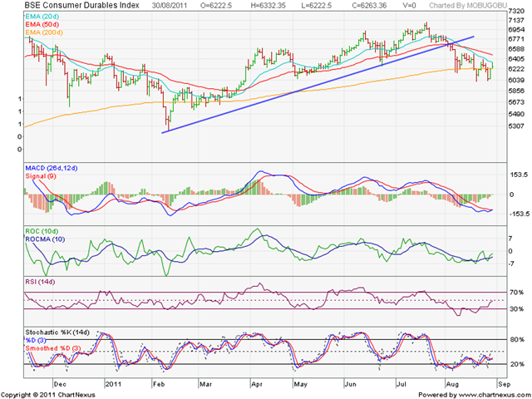This screenshot has height=399, width=532.
Task: Click 'Copyright © 2011 ChartNexus' footer text
Action: [48, 395]
